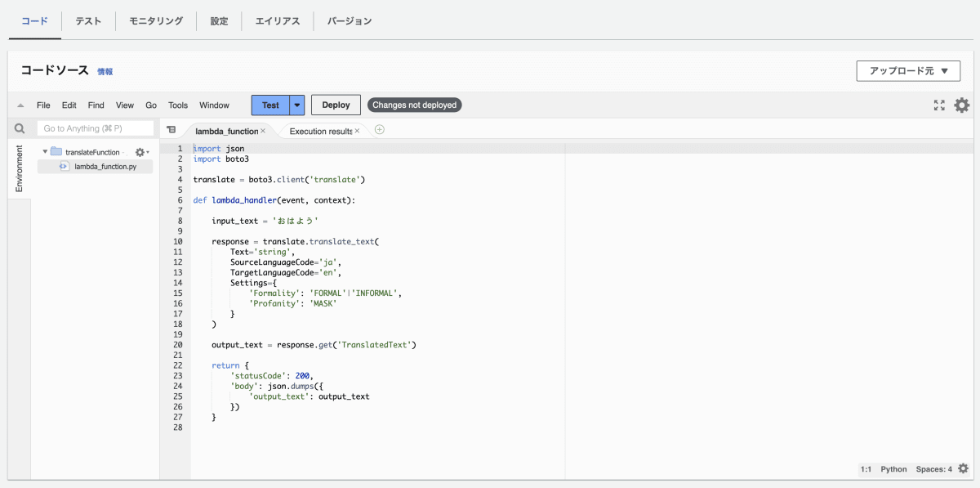980x488 pixels.
Task: Switch to the テスト tab
Action: point(88,21)
